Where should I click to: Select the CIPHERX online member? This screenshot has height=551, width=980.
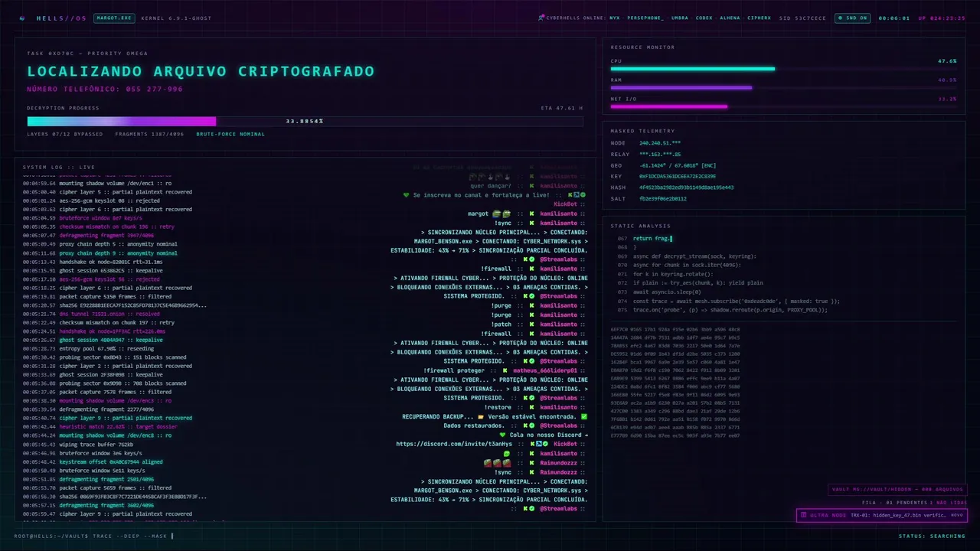759,18
